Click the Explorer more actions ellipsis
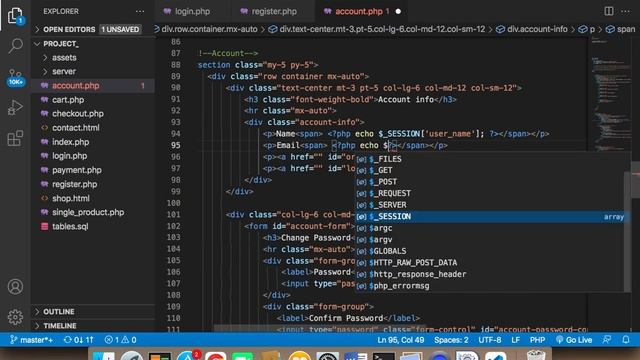Image resolution: width=640 pixels, height=360 pixels. [x=140, y=11]
